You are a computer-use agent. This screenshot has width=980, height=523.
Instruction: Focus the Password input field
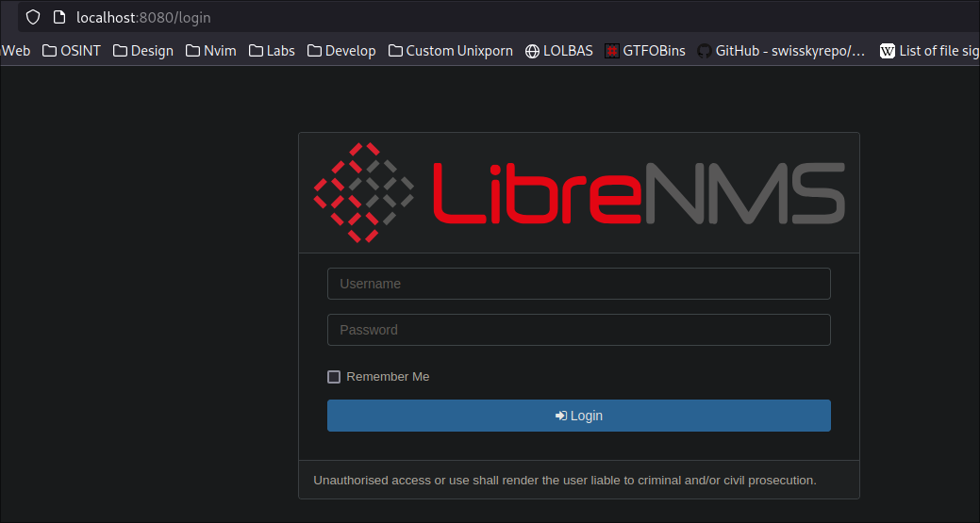click(x=578, y=330)
